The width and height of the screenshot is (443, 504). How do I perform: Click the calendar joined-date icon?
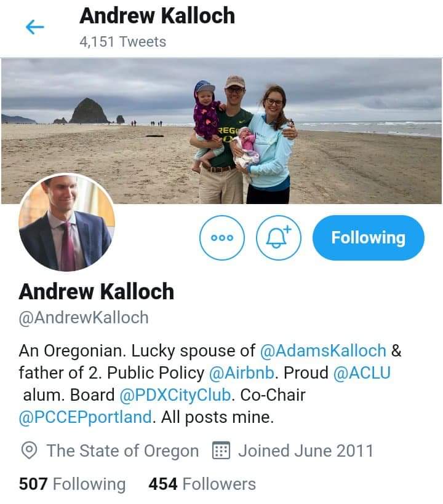(221, 451)
